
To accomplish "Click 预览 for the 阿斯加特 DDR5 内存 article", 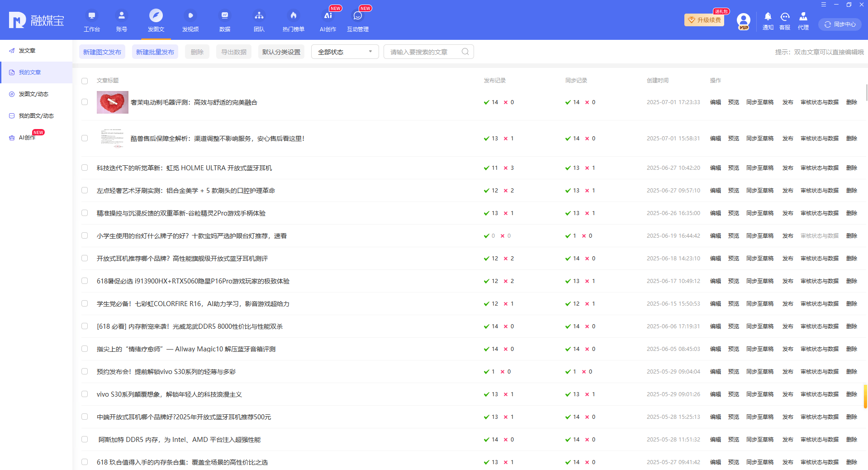I will point(734,440).
